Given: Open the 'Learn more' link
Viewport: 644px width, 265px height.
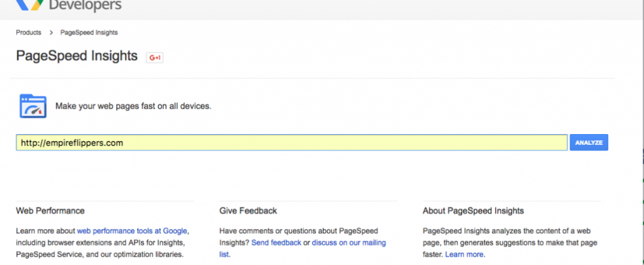Looking at the screenshot, I should (465, 254).
